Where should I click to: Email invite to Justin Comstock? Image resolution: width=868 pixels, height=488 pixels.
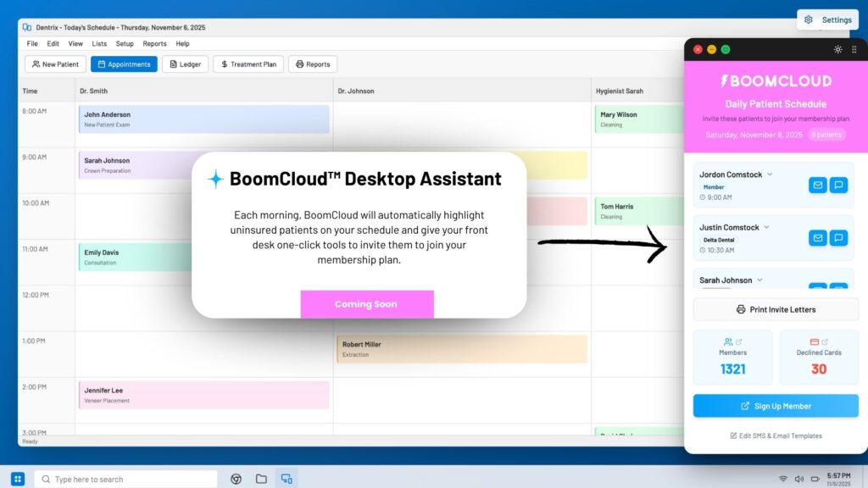(x=818, y=238)
